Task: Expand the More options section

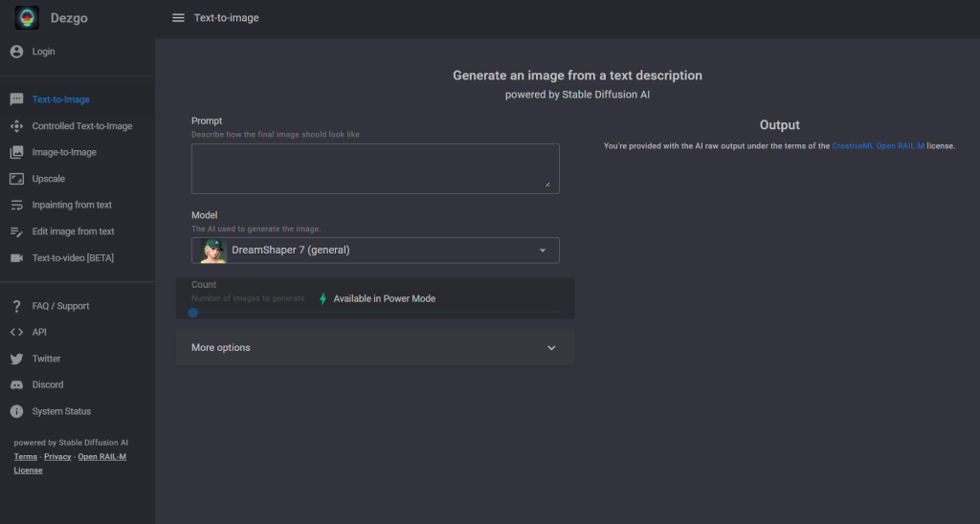Action: pos(375,348)
